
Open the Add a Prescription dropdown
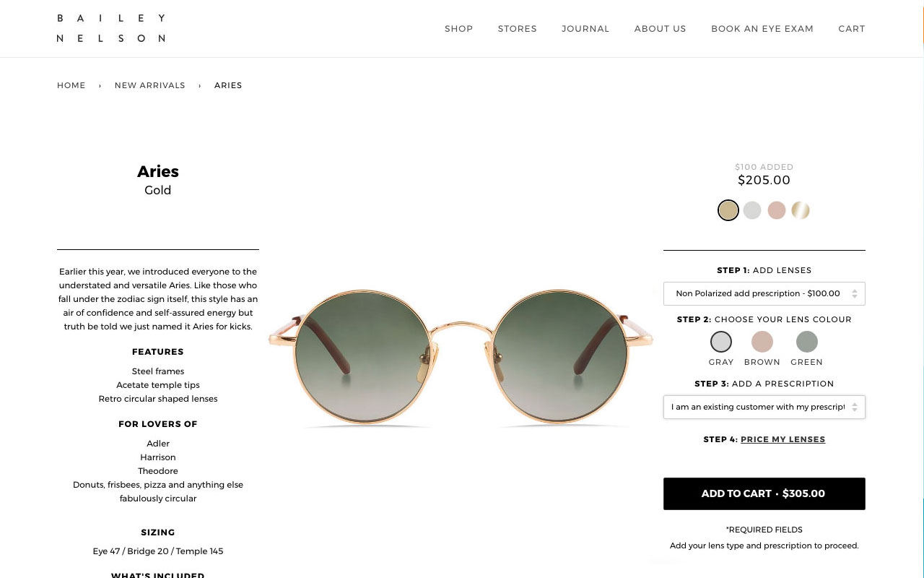[764, 407]
